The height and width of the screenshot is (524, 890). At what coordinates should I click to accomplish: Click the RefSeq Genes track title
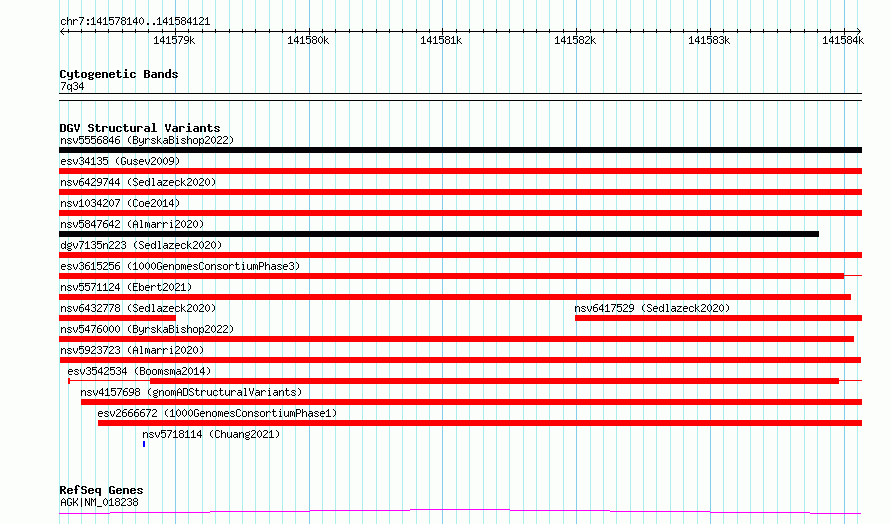(101, 490)
